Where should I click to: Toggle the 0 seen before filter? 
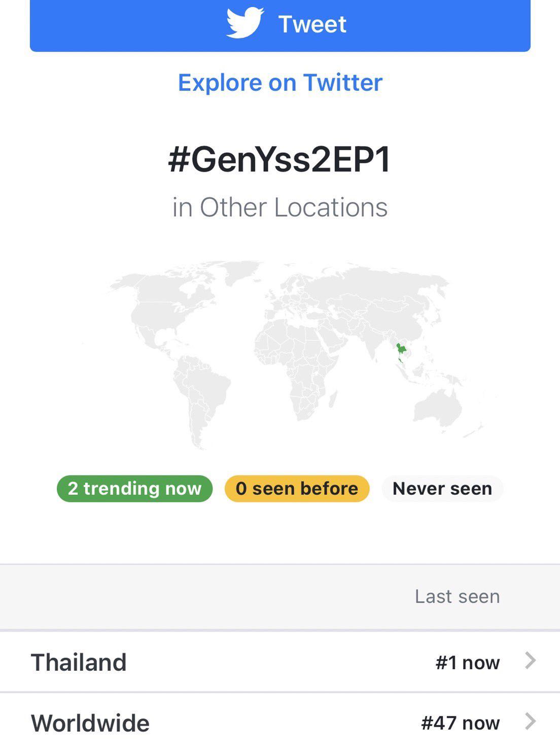297,489
